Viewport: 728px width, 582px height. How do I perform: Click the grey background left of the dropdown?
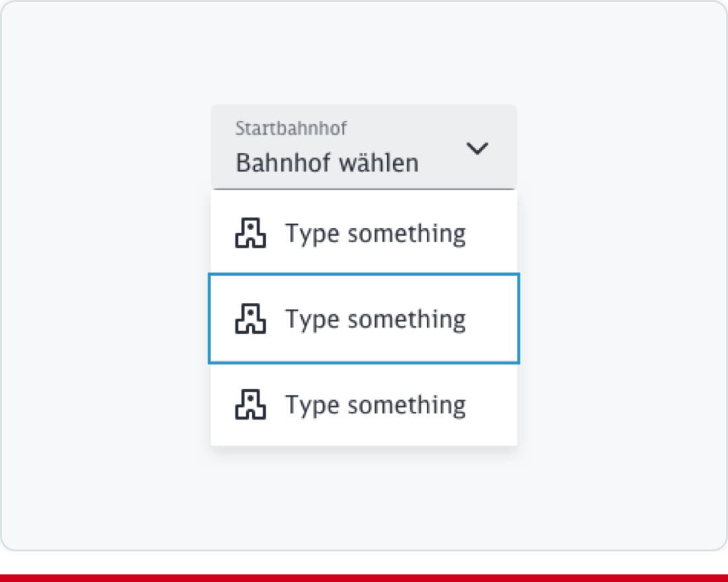106,278
